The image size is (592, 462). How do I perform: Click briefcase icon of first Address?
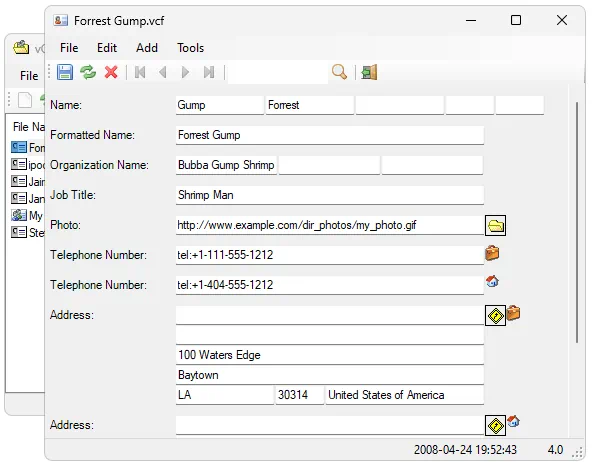pyautogui.click(x=513, y=313)
